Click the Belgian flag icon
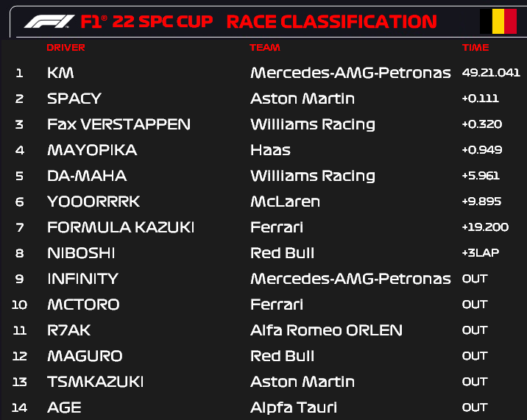527x420 pixels. coord(498,21)
